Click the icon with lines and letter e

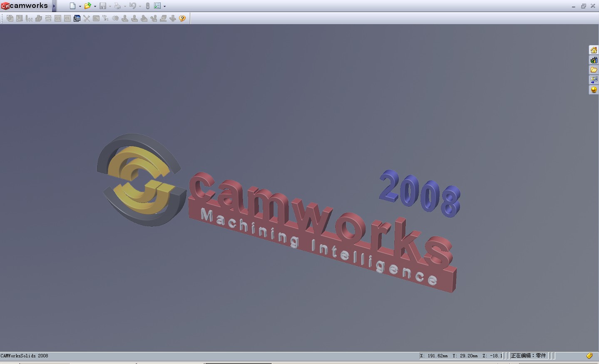[115, 18]
